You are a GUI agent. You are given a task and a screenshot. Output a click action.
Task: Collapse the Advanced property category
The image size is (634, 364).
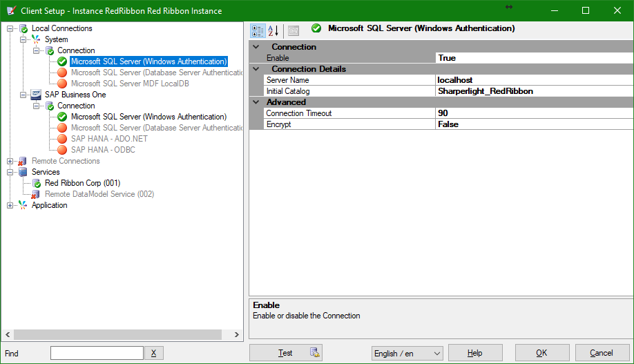click(x=256, y=102)
